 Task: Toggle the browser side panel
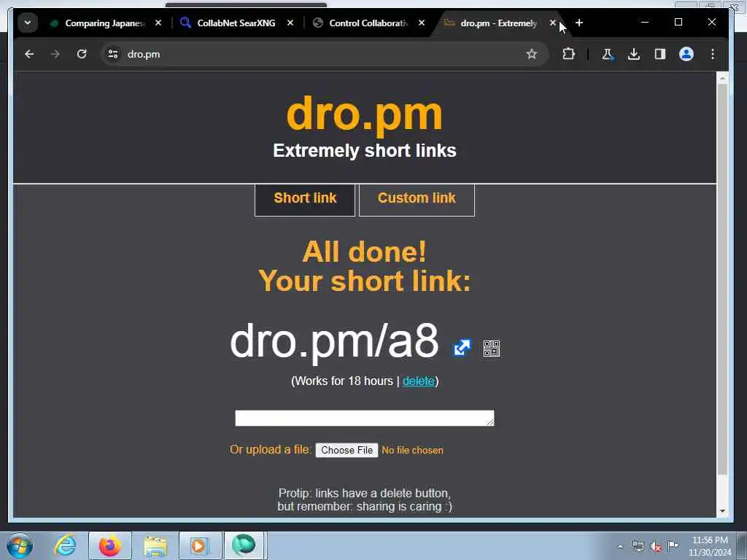point(659,54)
